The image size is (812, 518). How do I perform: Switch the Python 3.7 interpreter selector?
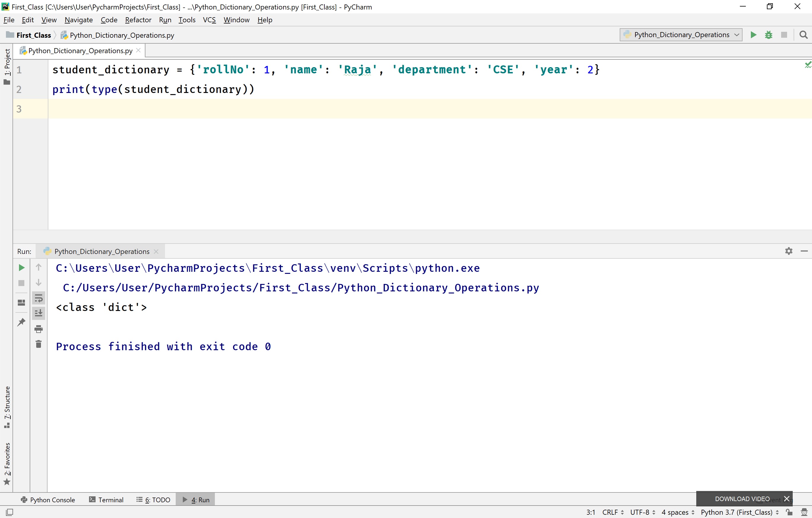[740, 512]
